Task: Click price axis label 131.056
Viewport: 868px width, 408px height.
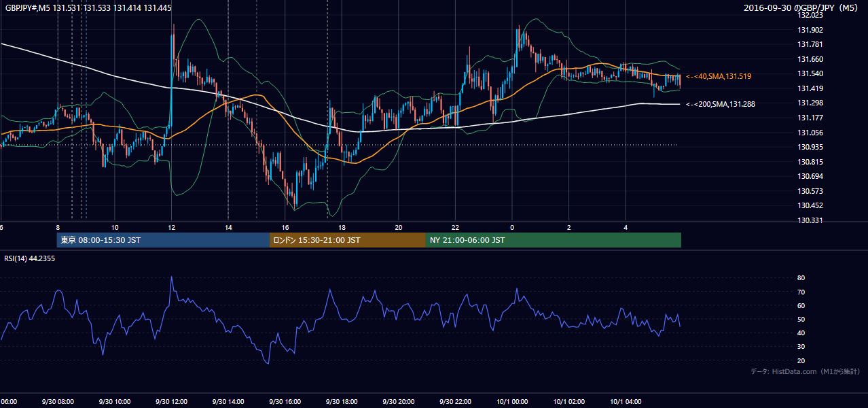Action: pyautogui.click(x=810, y=133)
